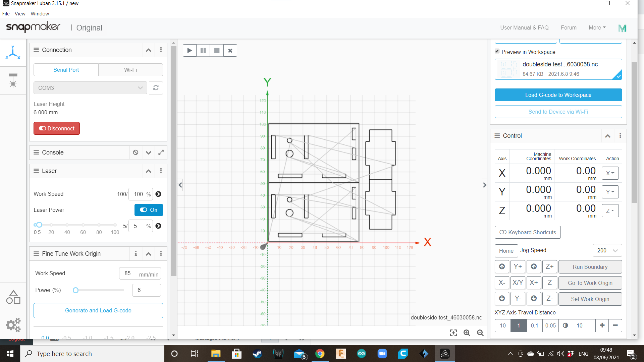Click Go To Work Origin button
This screenshot has width=644, height=362.
pyautogui.click(x=590, y=283)
